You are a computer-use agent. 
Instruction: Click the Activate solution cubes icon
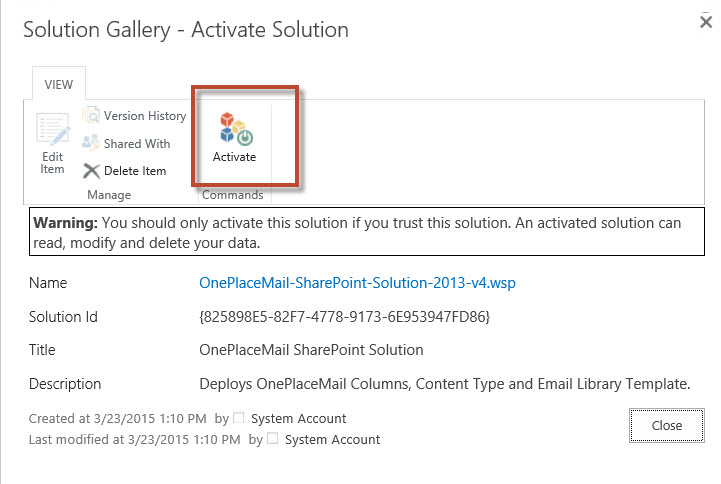[236, 129]
